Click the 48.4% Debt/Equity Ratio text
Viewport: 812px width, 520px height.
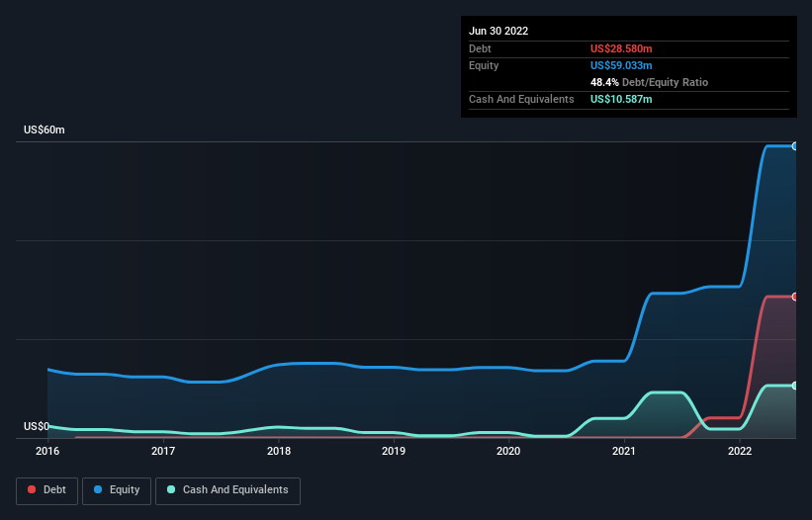click(x=649, y=82)
